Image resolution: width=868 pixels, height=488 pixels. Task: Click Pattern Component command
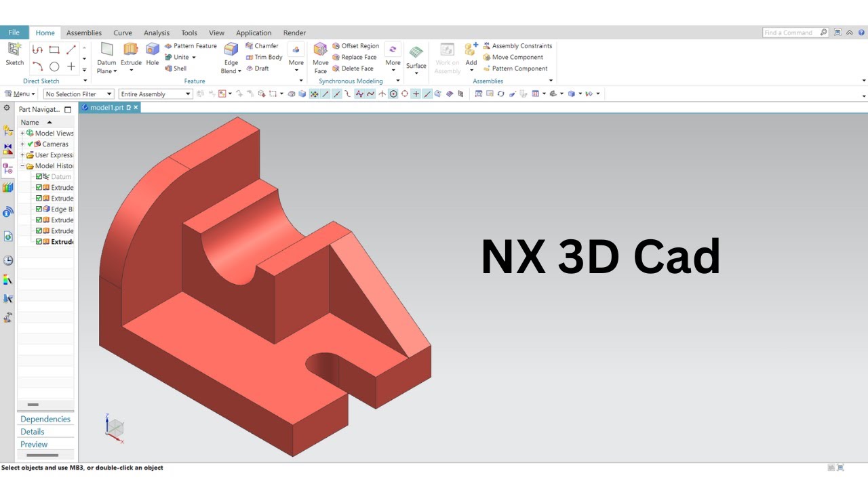(x=515, y=68)
